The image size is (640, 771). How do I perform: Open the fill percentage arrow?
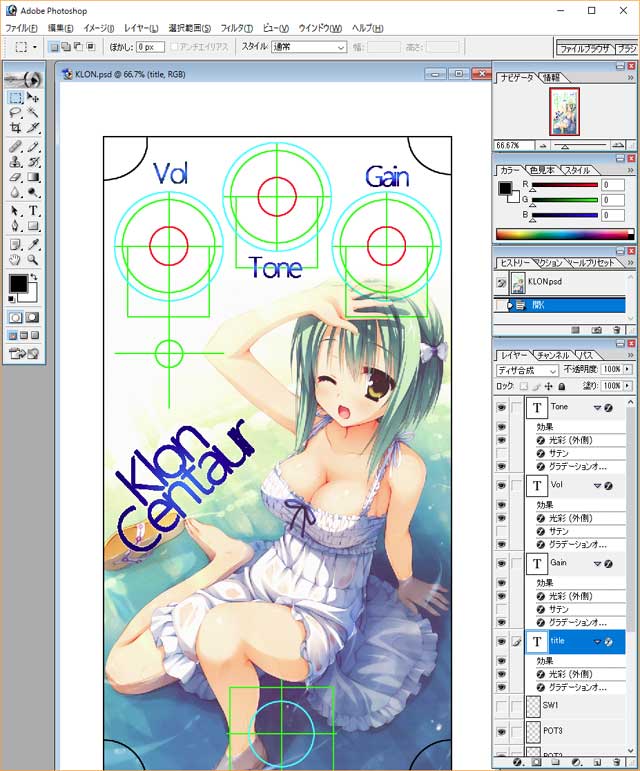[628, 386]
